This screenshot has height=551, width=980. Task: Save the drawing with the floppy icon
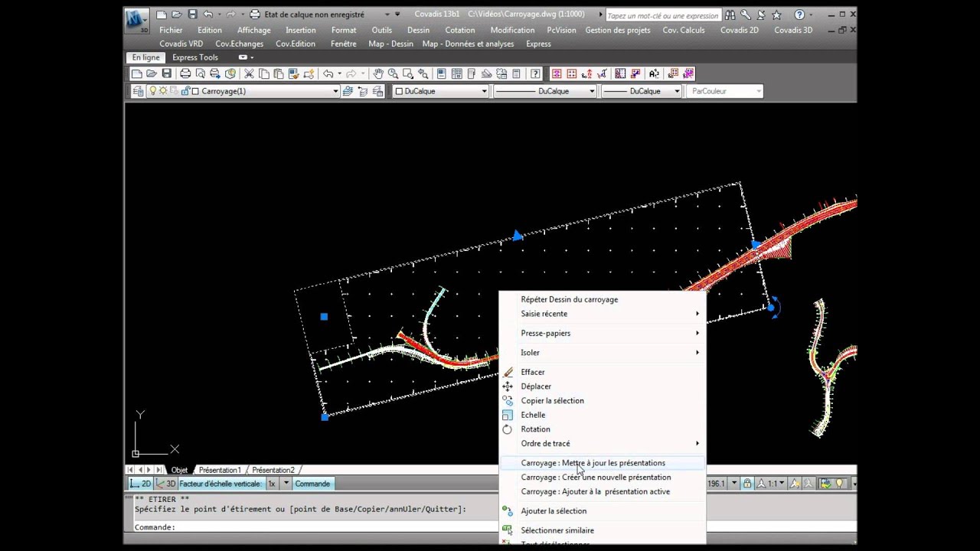point(166,73)
